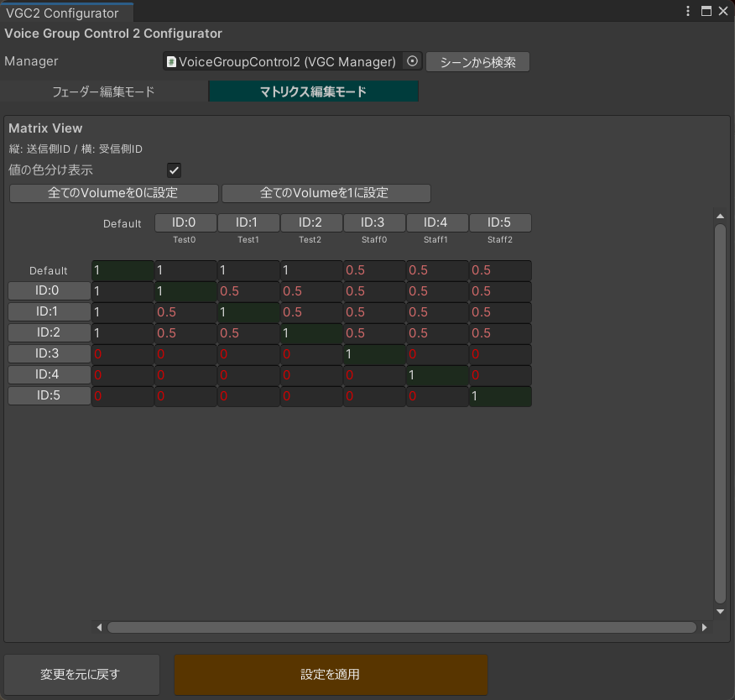This screenshot has width=735, height=700.
Task: Maximize the VGC2 Configurator window
Action: 706,11
